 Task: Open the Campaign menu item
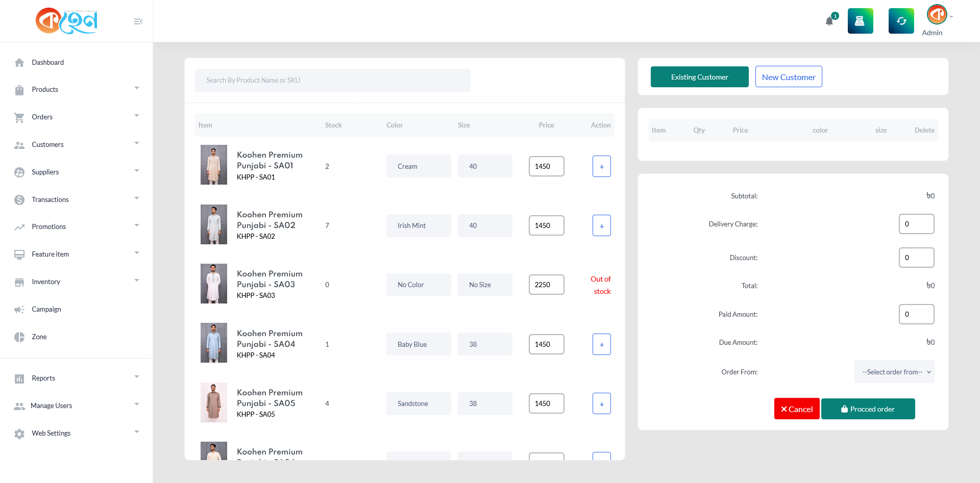(x=46, y=309)
